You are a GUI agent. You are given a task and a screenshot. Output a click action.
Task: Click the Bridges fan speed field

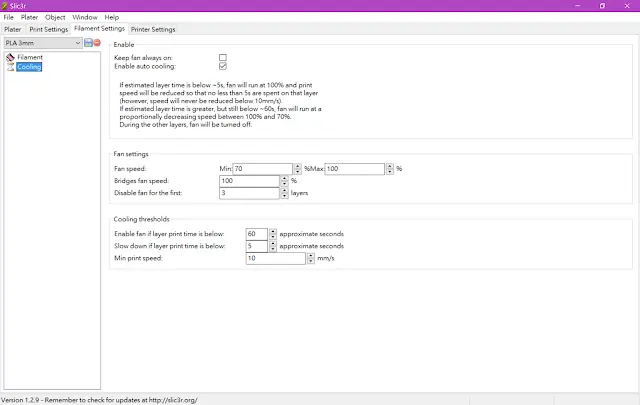(x=249, y=181)
